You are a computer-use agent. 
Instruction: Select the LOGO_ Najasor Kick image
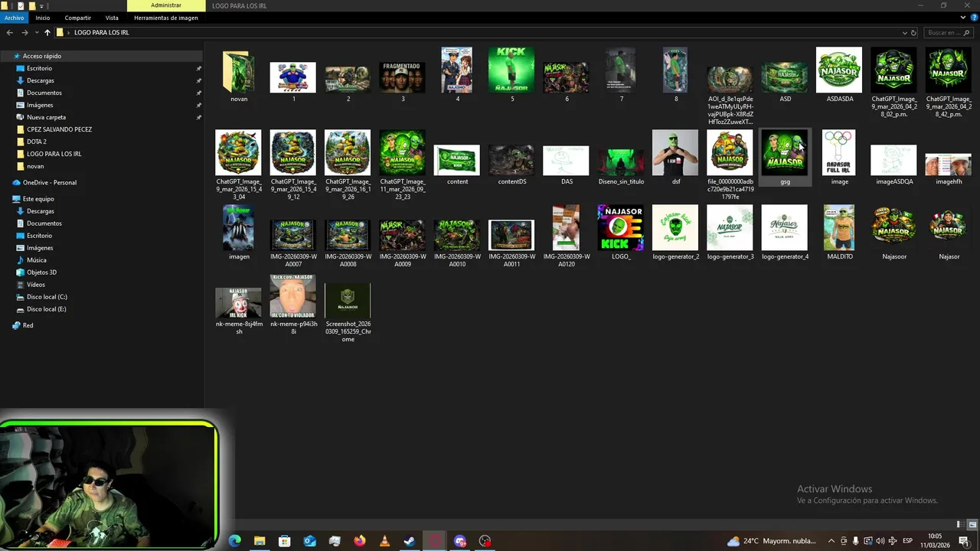[621, 227]
